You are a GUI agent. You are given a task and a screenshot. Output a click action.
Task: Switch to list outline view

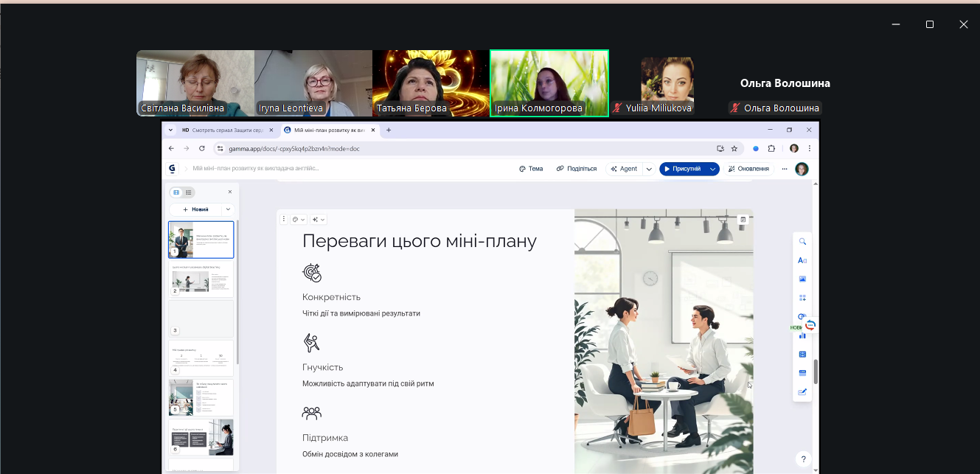coord(189,192)
